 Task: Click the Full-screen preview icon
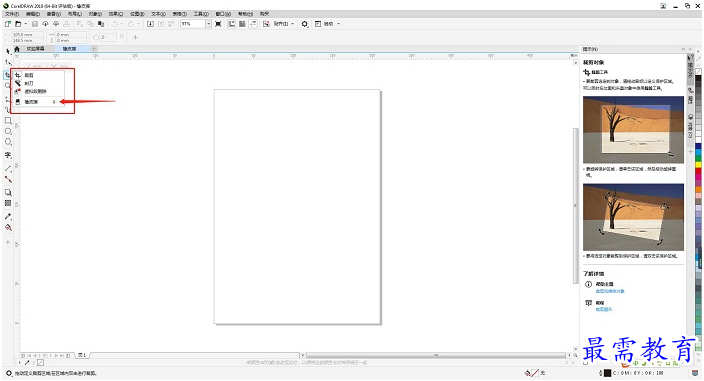point(218,24)
